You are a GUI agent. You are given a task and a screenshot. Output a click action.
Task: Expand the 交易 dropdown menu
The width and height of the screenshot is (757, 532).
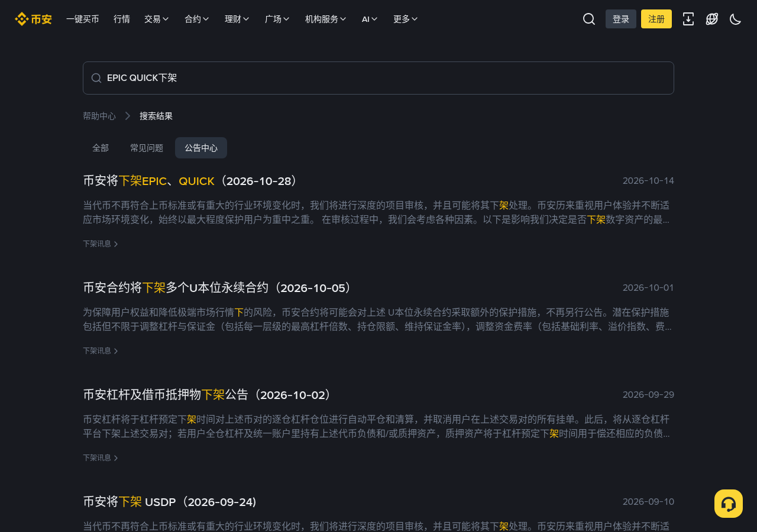click(x=157, y=19)
